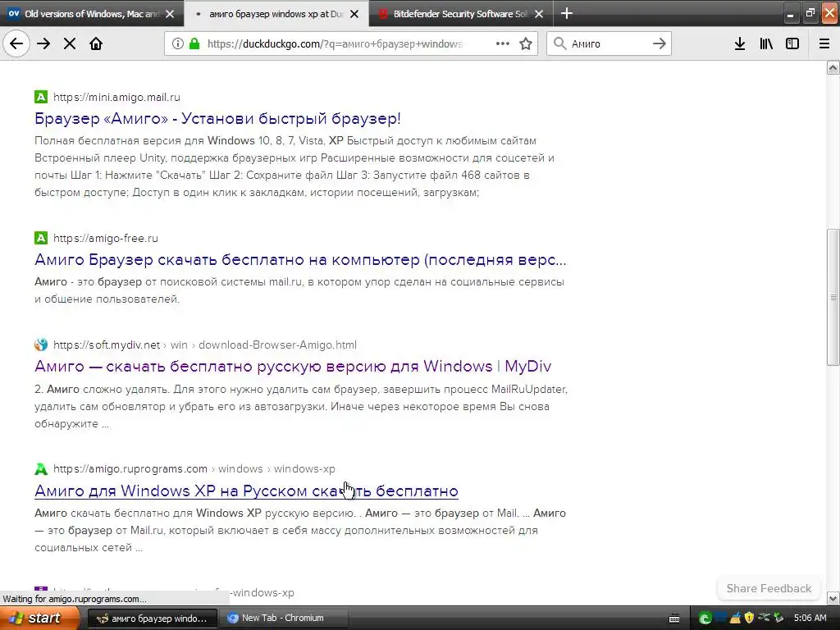Click the soft.mydiv.net download-Browser-Amigo URL

click(x=204, y=345)
